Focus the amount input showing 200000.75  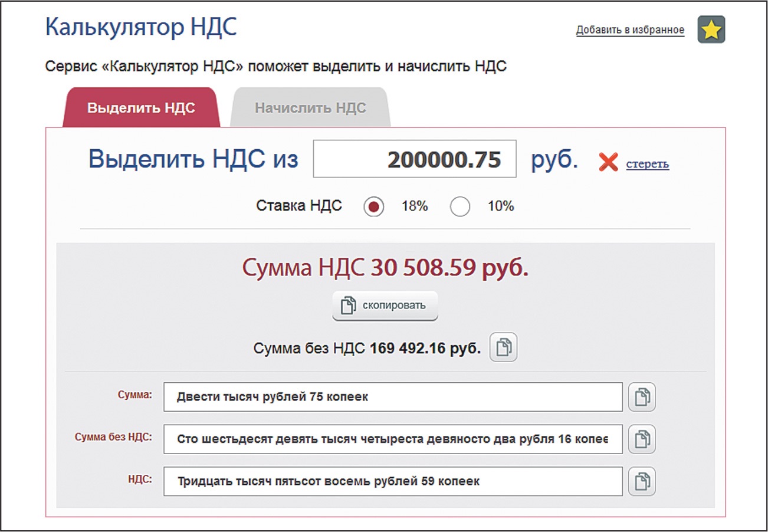pos(415,159)
